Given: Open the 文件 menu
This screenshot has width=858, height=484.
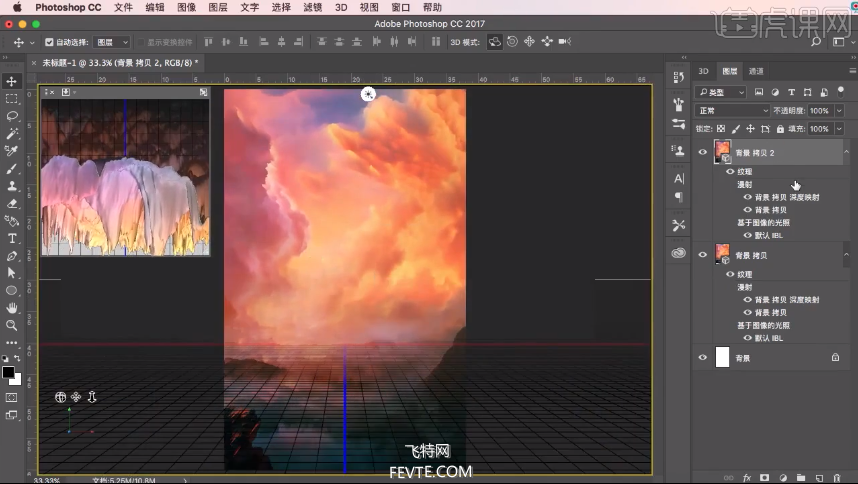Looking at the screenshot, I should click(123, 7).
